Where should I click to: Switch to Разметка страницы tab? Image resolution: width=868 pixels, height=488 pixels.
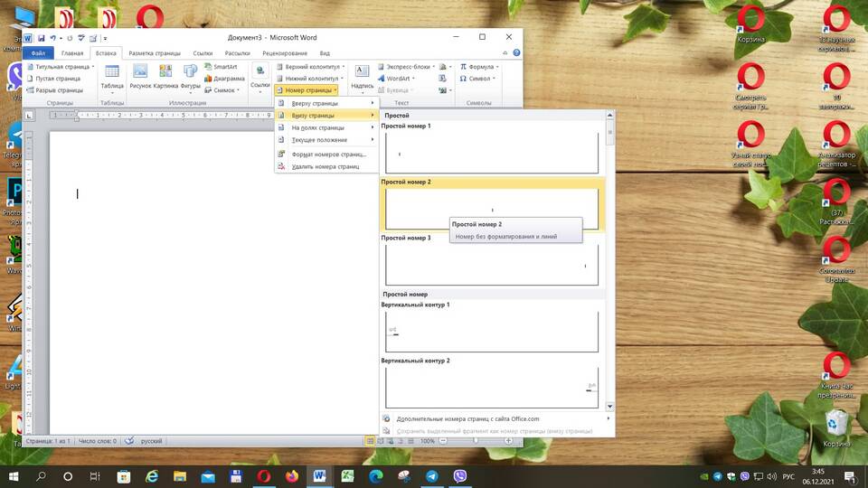pos(155,53)
